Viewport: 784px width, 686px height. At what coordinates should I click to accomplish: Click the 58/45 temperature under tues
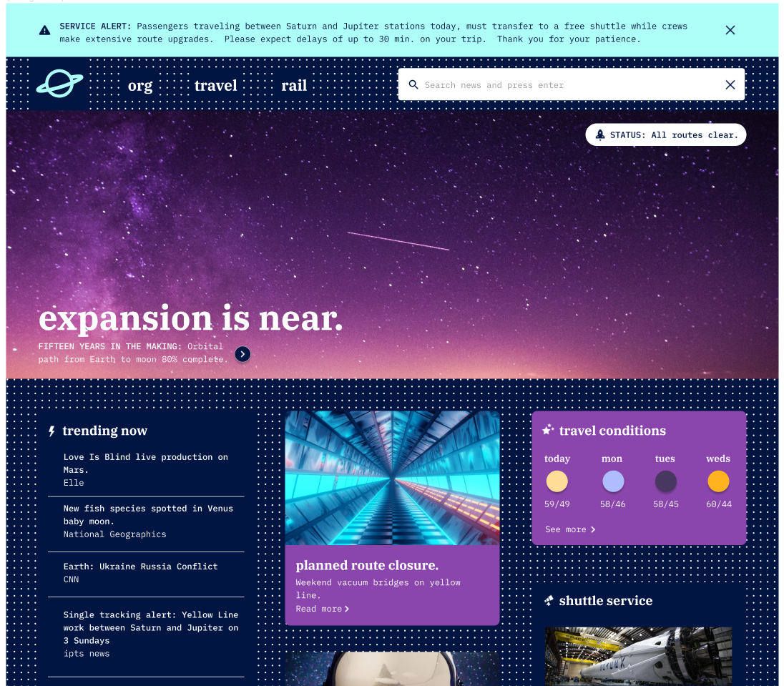pyautogui.click(x=665, y=504)
